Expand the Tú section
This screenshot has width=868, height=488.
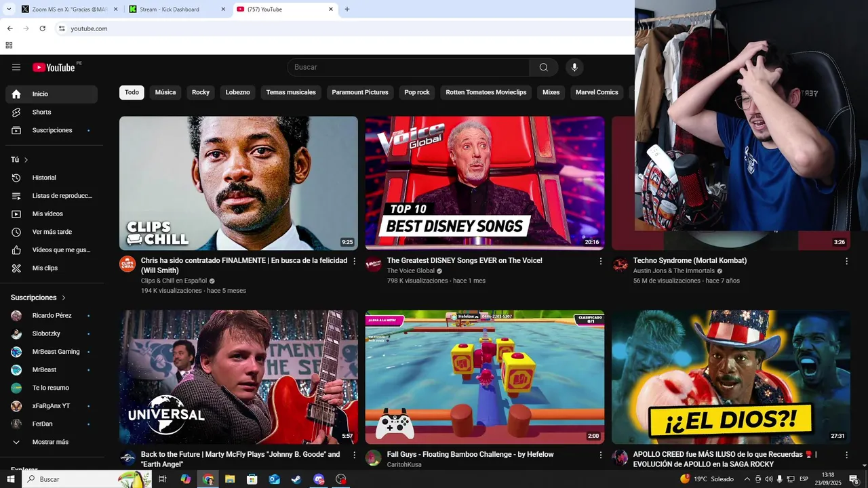coord(20,160)
